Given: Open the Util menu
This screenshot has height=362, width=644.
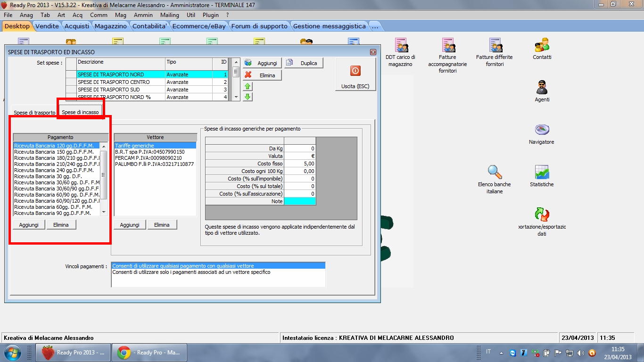Looking at the screenshot, I should (x=191, y=15).
